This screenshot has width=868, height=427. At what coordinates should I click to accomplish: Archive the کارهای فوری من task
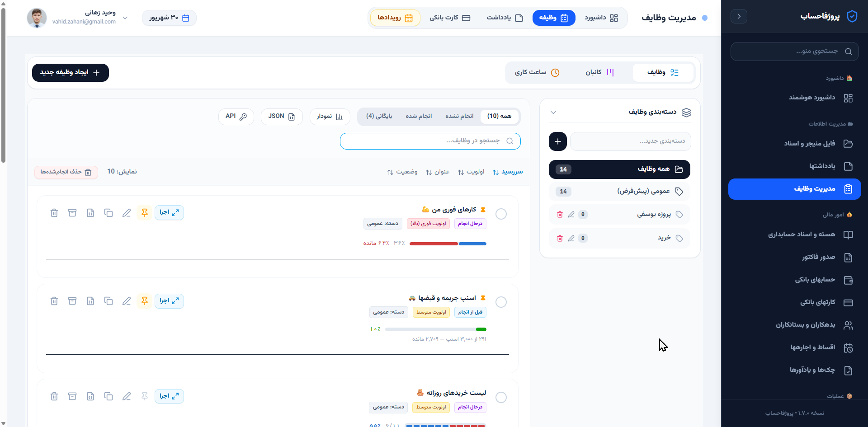point(72,213)
